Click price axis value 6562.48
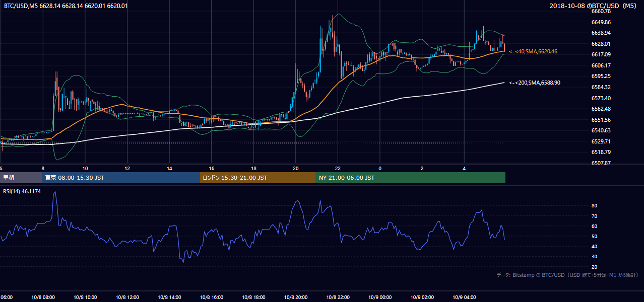 click(x=601, y=109)
